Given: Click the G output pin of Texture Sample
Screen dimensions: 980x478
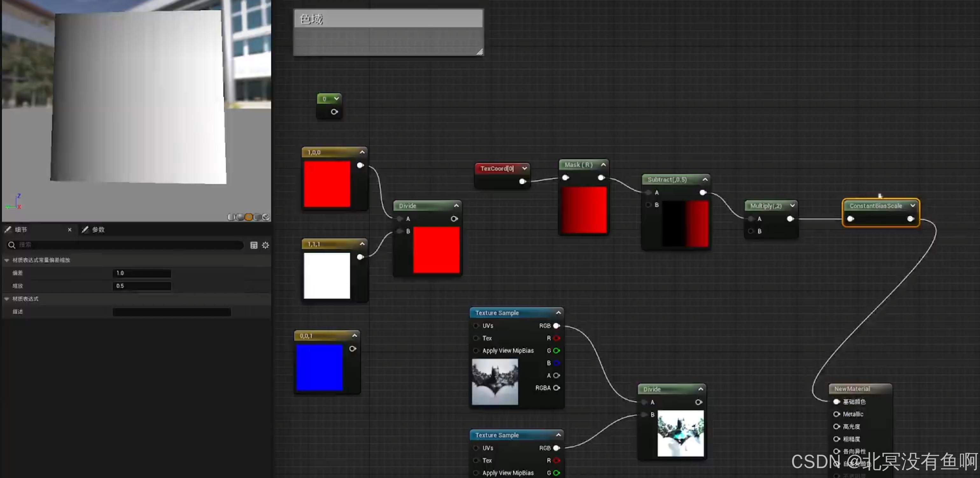Looking at the screenshot, I should coord(556,351).
